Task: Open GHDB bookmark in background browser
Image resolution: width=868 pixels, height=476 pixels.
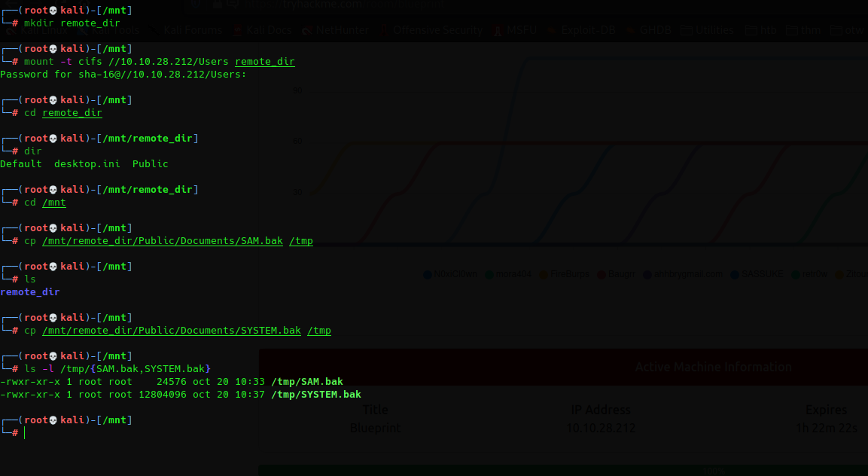Action: point(649,30)
